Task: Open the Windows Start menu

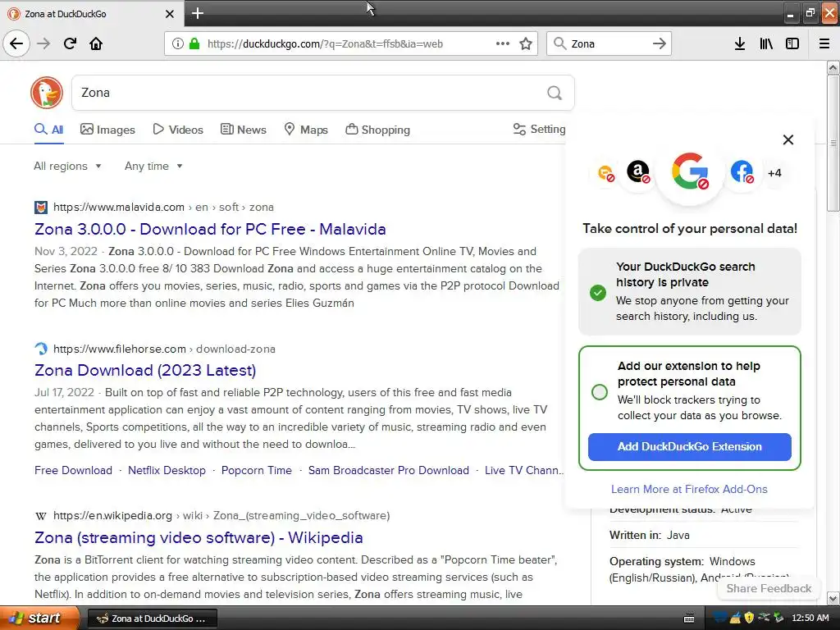Action: (x=39, y=619)
